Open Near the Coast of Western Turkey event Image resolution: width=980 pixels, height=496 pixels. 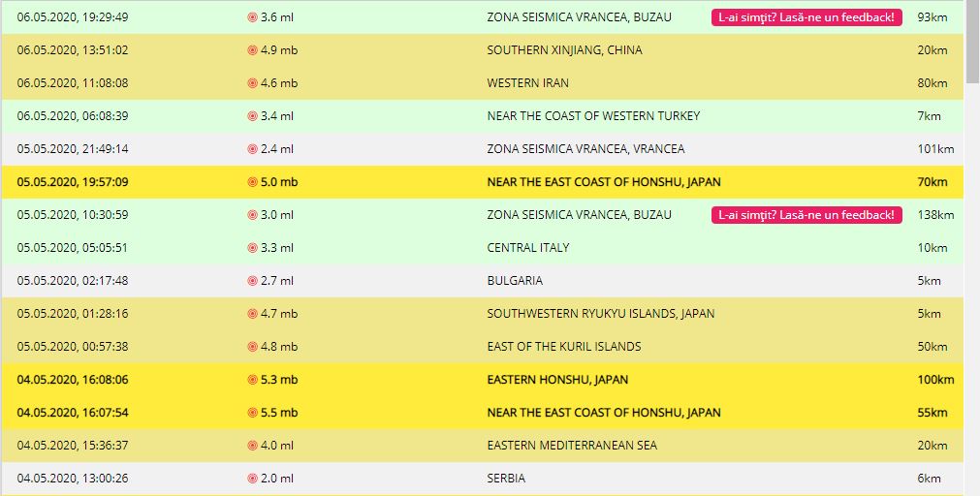593,116
